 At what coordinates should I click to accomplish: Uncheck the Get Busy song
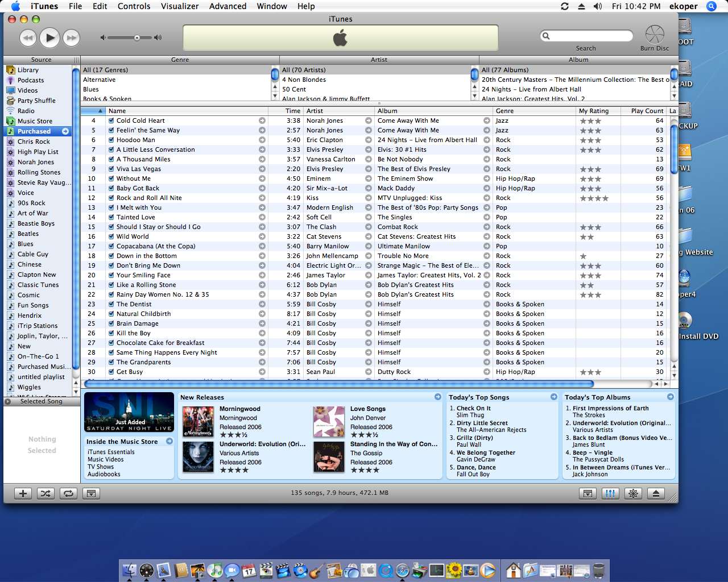(111, 372)
